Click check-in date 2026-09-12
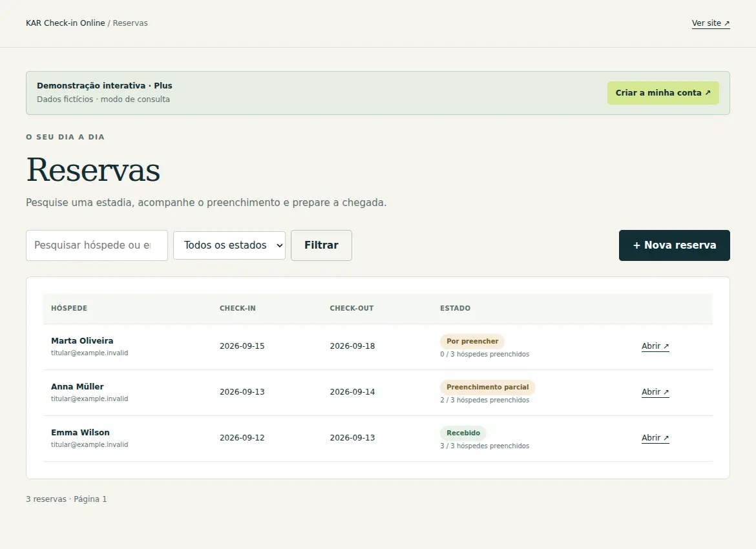The height and width of the screenshot is (549, 756). click(x=242, y=438)
